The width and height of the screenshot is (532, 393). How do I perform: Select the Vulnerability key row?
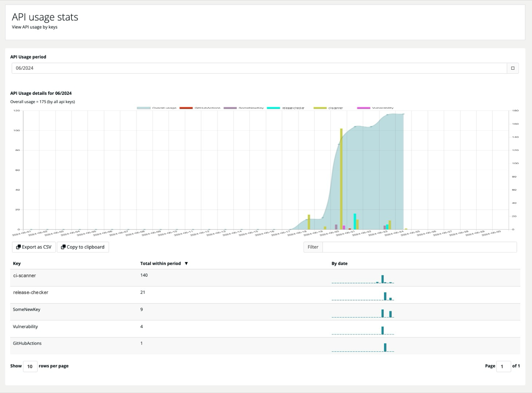coord(265,329)
